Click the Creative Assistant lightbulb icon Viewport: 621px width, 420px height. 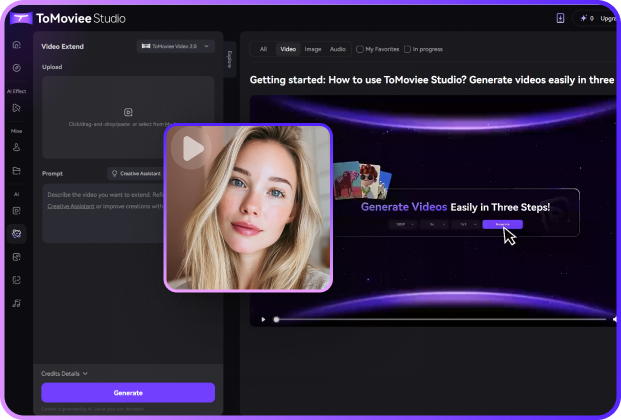114,174
